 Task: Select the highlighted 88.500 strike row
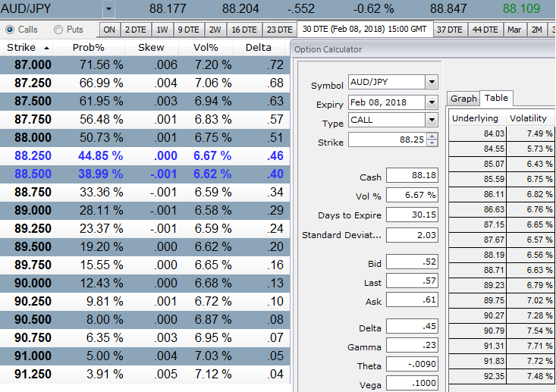click(145, 174)
